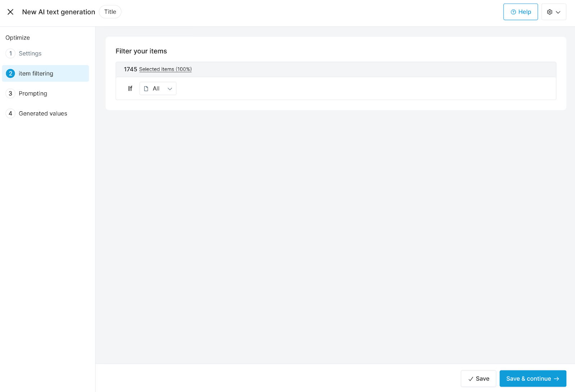Screen dimensions: 575x392
Task: Click the blue step 2 circle
Action: 10,74
